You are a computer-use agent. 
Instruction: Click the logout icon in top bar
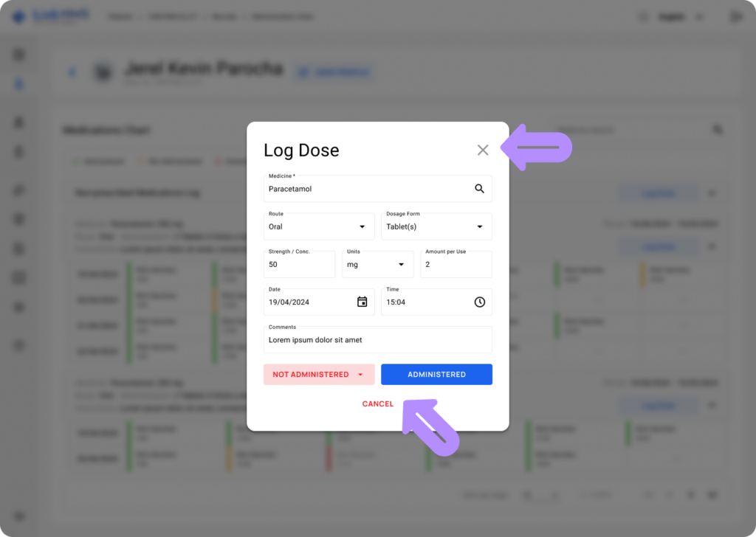(x=735, y=16)
